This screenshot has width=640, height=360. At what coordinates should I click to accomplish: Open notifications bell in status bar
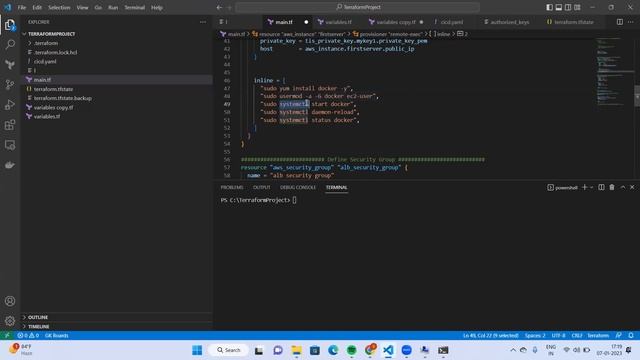[x=631, y=336]
